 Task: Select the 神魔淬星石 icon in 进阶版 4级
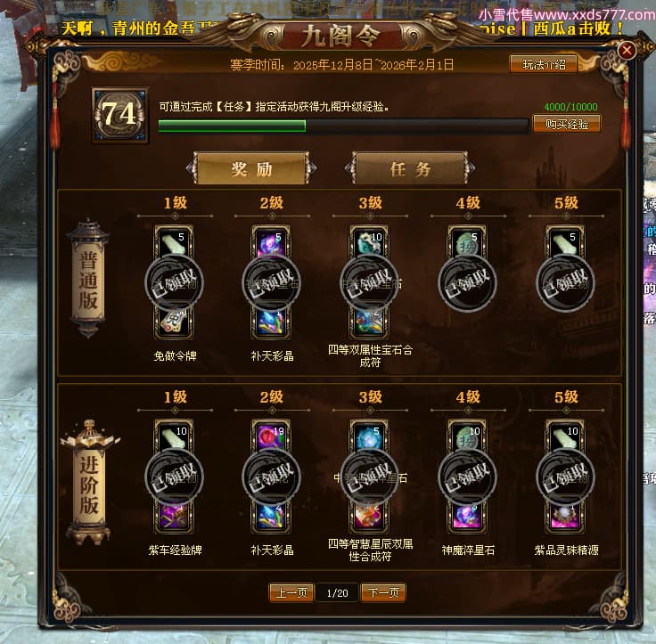point(467,518)
